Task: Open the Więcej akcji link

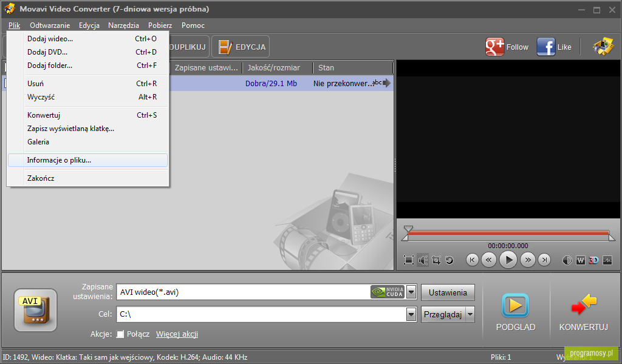Action: 177,334
